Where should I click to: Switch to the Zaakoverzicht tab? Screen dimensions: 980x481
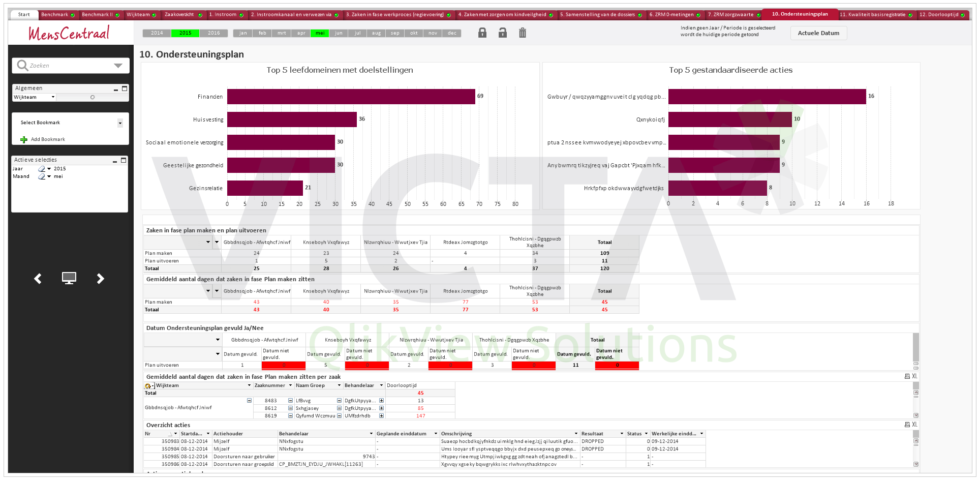[x=183, y=14]
